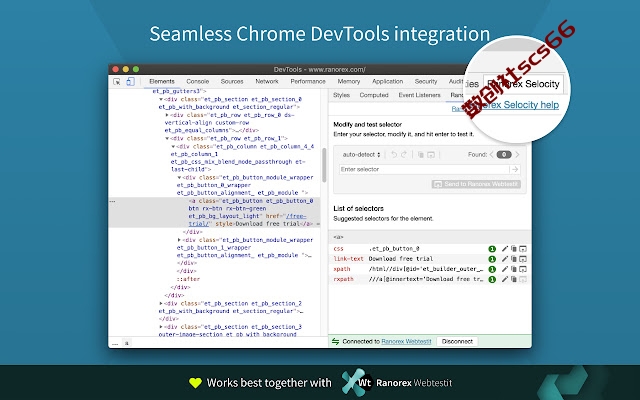Click match count badge on xpath row

click(492, 269)
